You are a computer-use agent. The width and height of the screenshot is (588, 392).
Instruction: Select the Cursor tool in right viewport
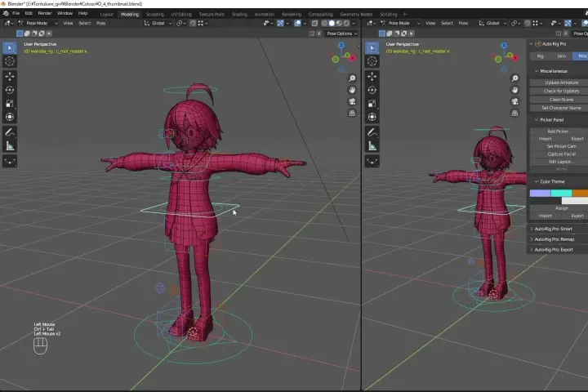tap(372, 61)
